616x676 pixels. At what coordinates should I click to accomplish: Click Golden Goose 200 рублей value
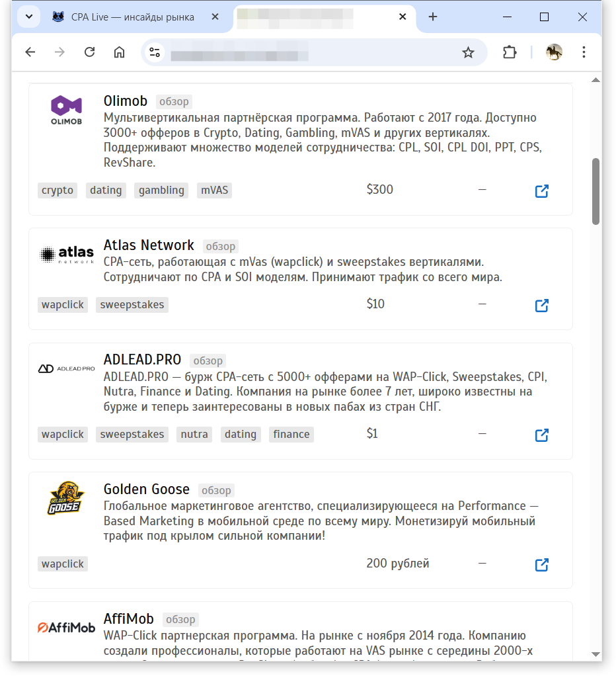pyautogui.click(x=398, y=563)
